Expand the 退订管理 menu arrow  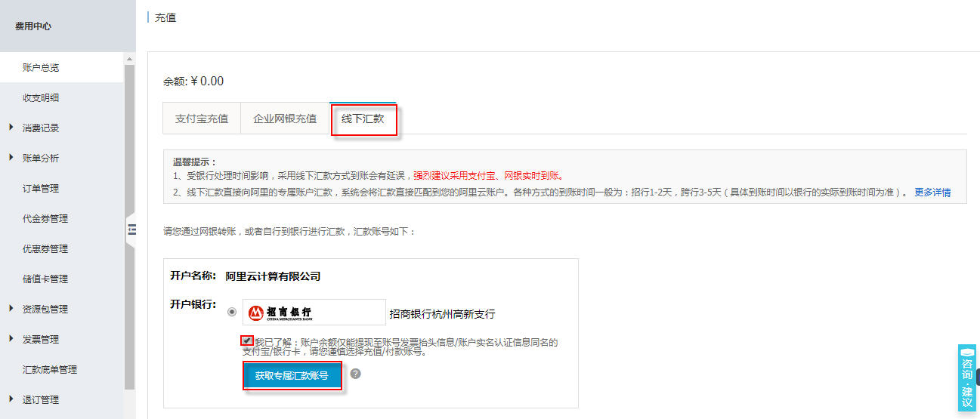click(x=11, y=399)
